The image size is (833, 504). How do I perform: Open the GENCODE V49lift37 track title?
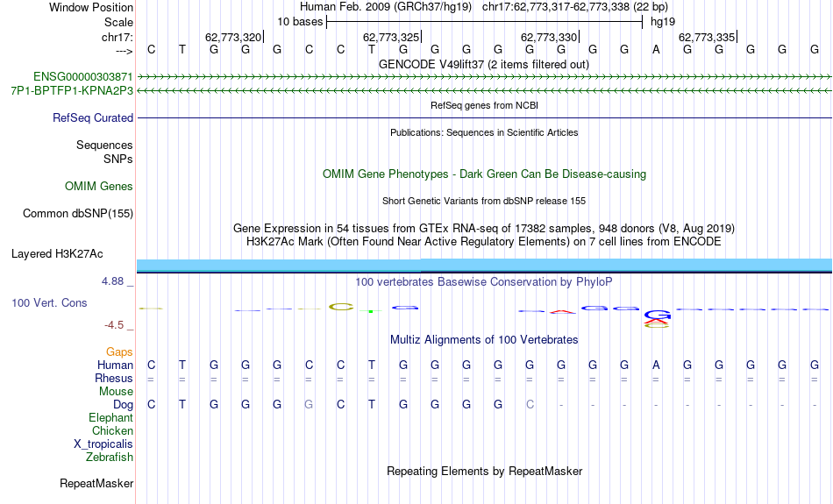pos(484,64)
